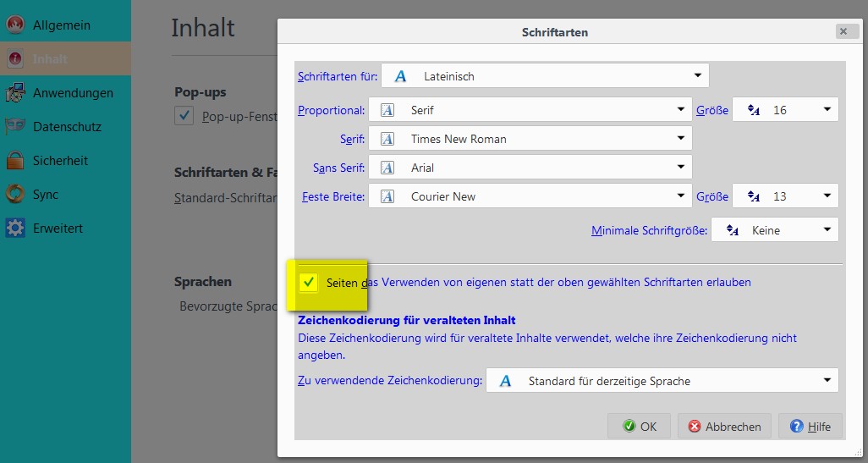Click font icon beside Times New Roman
Viewport: 868px width, 463px height.
[x=387, y=139]
